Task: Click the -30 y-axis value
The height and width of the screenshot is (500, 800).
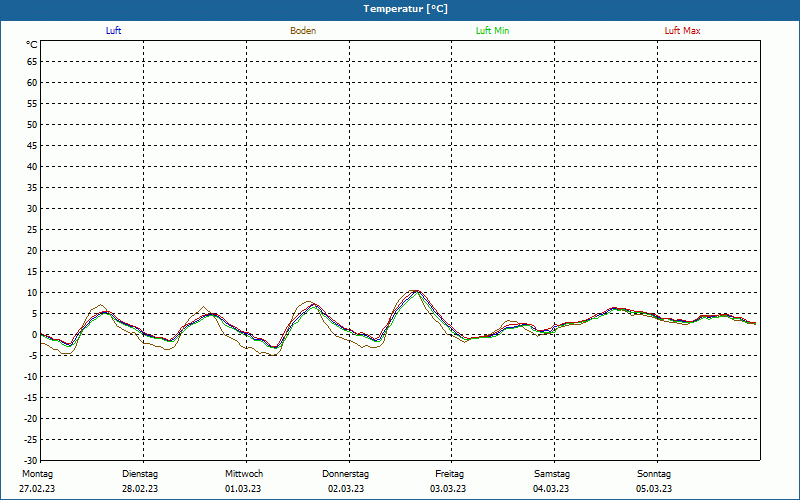Action: pyautogui.click(x=31, y=460)
